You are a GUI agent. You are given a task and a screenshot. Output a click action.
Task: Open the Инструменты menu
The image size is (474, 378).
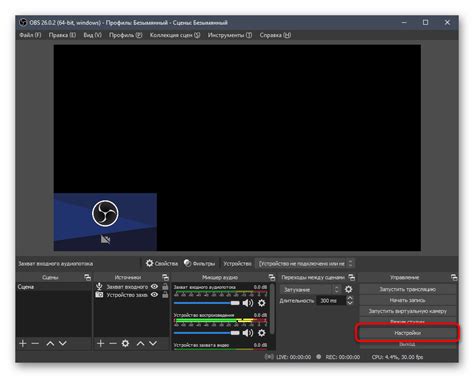tap(230, 35)
